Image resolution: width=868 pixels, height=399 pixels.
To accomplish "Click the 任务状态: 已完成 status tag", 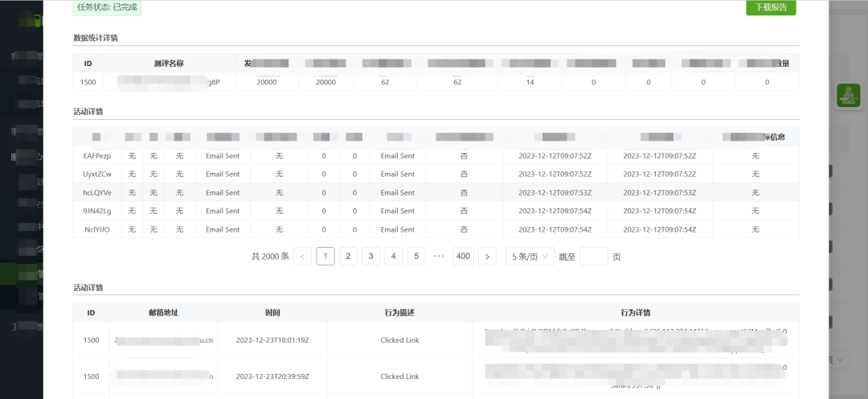I will [x=107, y=8].
